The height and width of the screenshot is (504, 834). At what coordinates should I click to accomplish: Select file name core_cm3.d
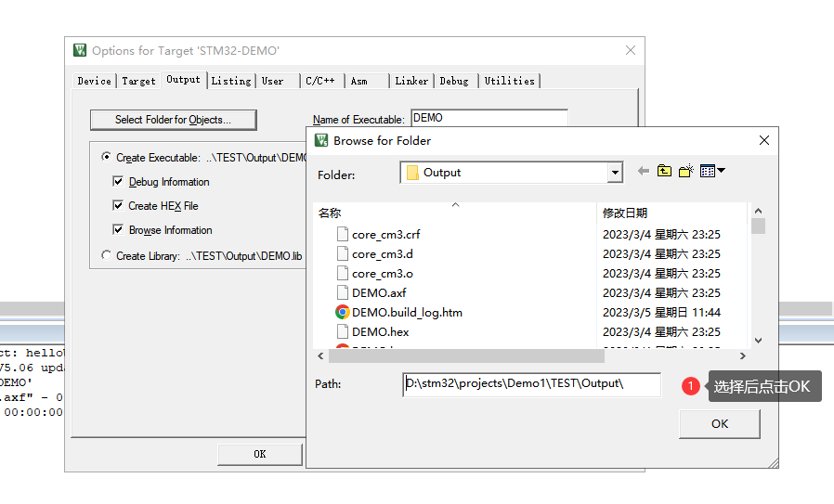click(383, 254)
